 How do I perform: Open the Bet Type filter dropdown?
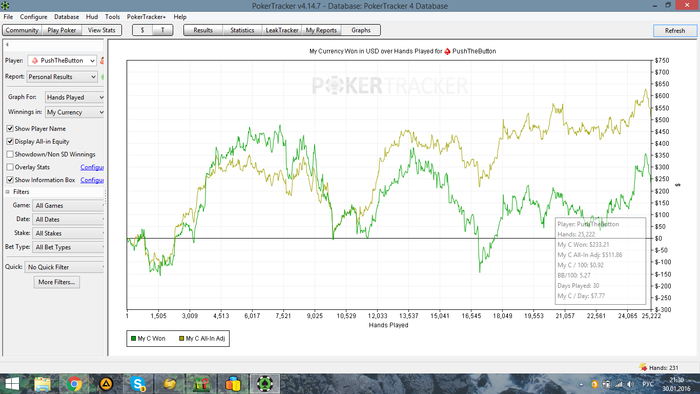point(68,247)
